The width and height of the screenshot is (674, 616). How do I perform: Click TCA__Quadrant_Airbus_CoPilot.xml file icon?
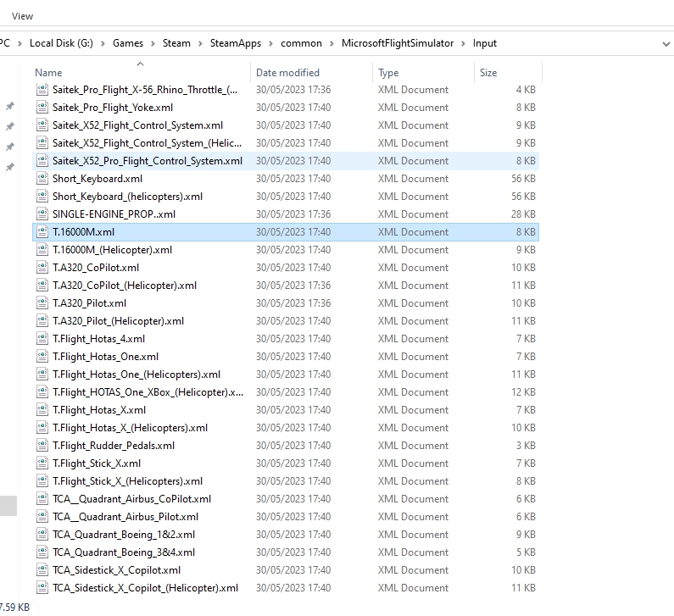(x=42, y=499)
